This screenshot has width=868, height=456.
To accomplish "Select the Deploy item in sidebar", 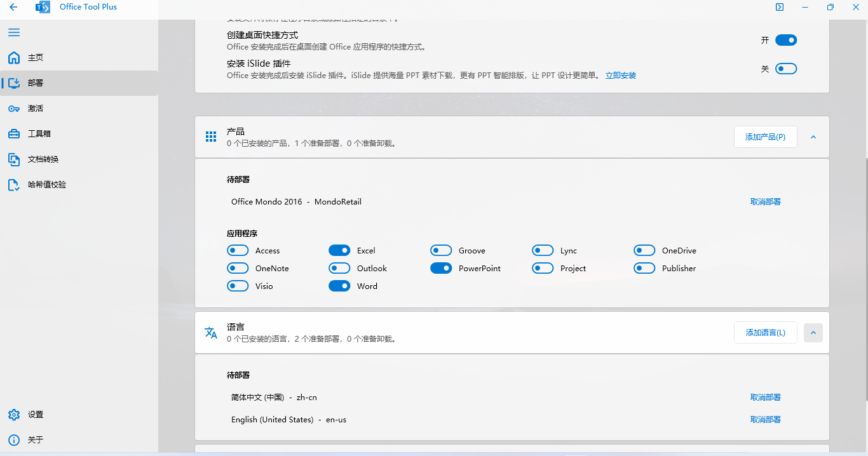I will tap(36, 83).
